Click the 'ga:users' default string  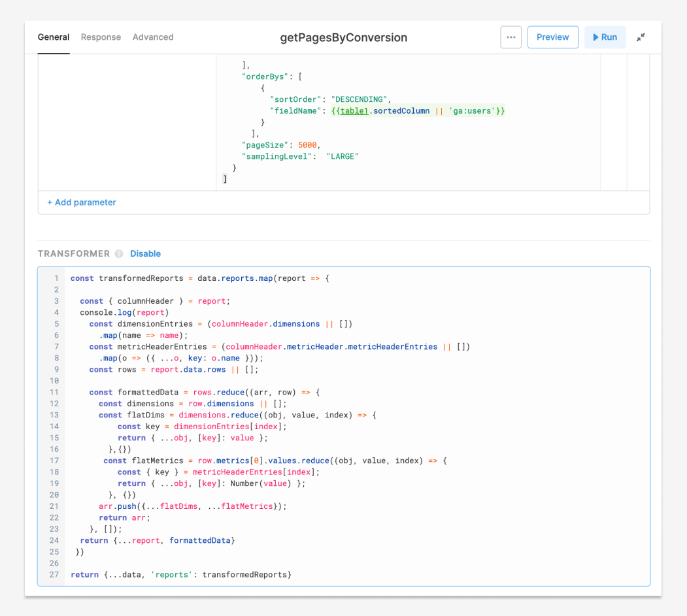point(472,111)
